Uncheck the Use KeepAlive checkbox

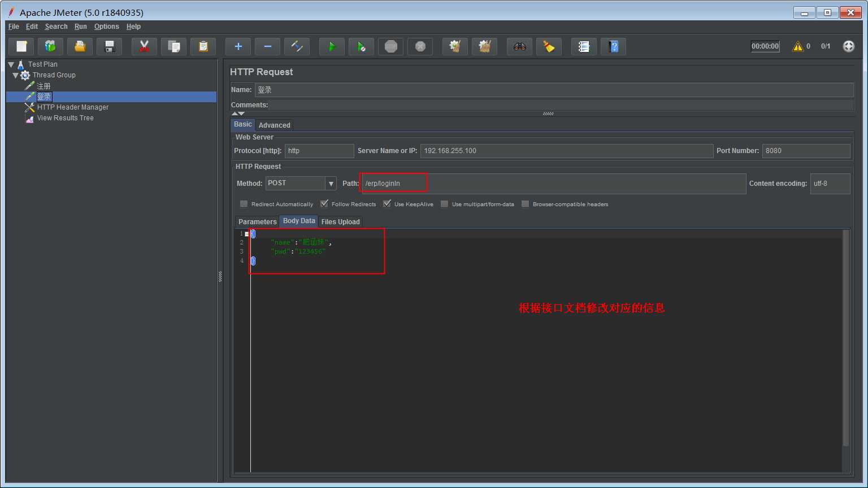(x=387, y=204)
